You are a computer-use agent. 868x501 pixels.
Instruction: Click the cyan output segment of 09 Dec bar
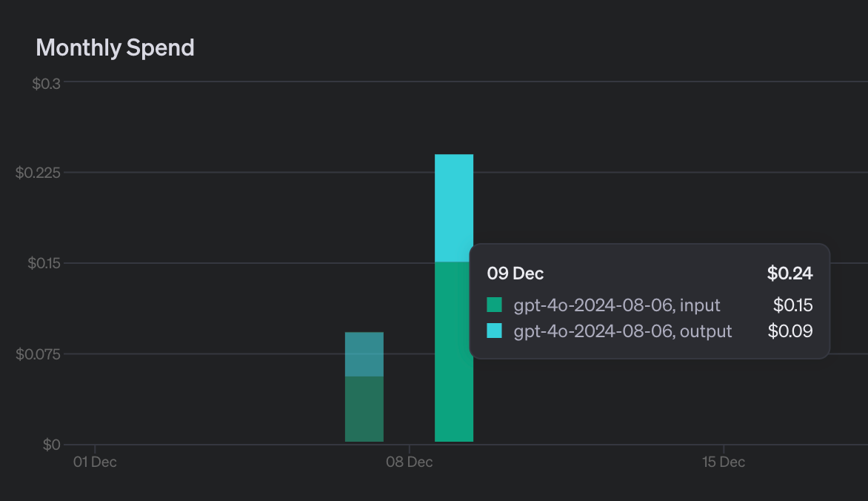(x=453, y=208)
